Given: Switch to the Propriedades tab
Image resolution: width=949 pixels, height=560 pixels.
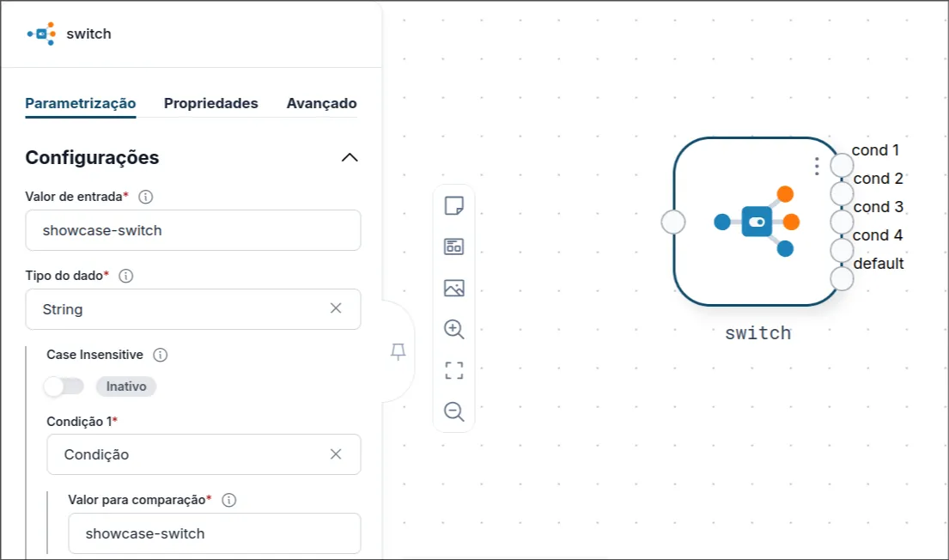Looking at the screenshot, I should coord(211,104).
